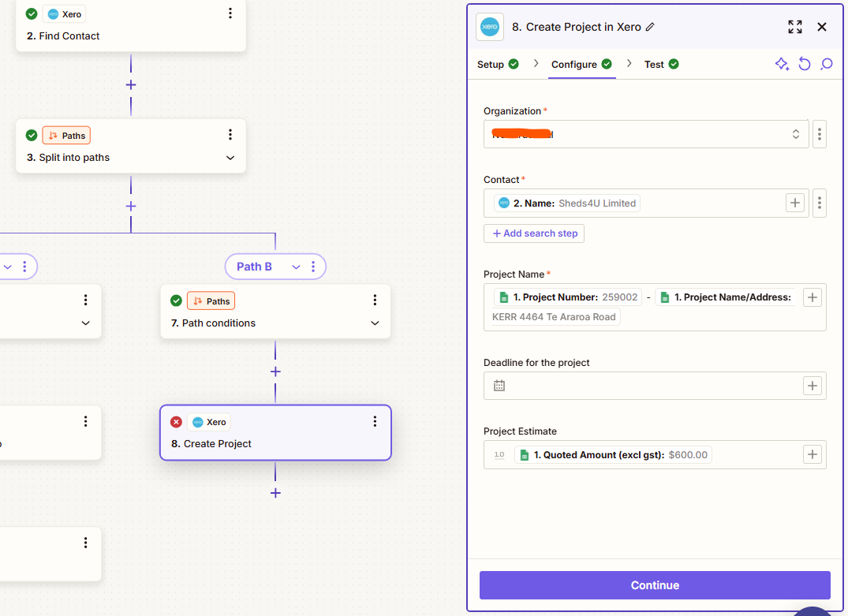Switch to the Configure tab

click(581, 65)
